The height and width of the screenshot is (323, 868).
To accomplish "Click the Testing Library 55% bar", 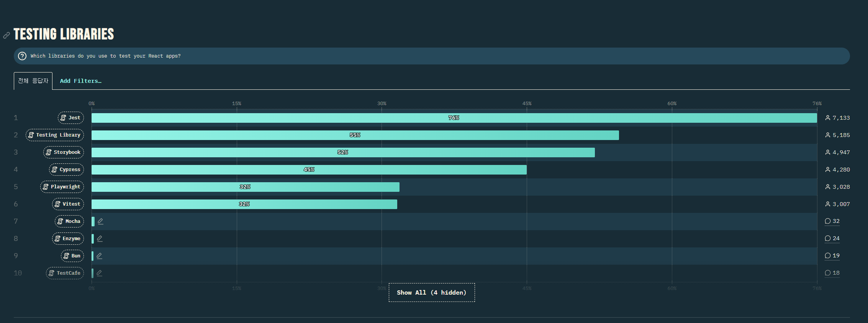I will [x=355, y=135].
